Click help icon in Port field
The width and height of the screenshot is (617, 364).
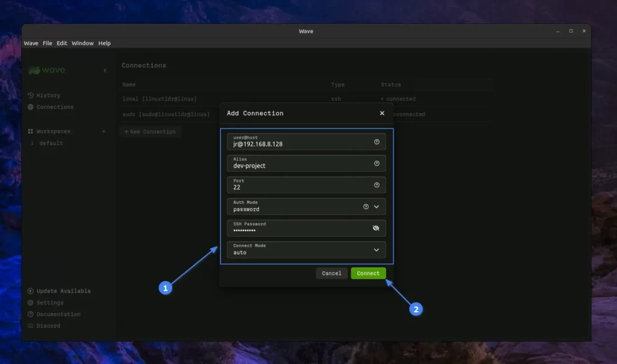pyautogui.click(x=377, y=185)
